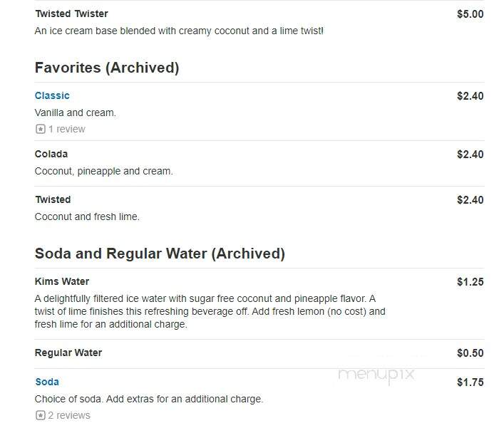Select the Twisted Twister item title
The height and width of the screenshot is (433, 504).
tap(72, 14)
